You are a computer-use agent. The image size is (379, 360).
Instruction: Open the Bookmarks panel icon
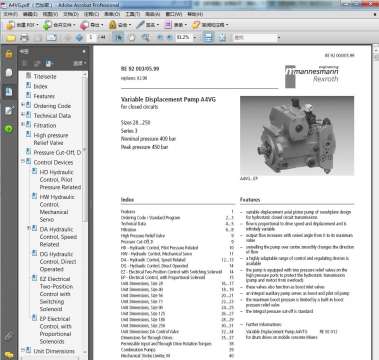click(x=9, y=91)
